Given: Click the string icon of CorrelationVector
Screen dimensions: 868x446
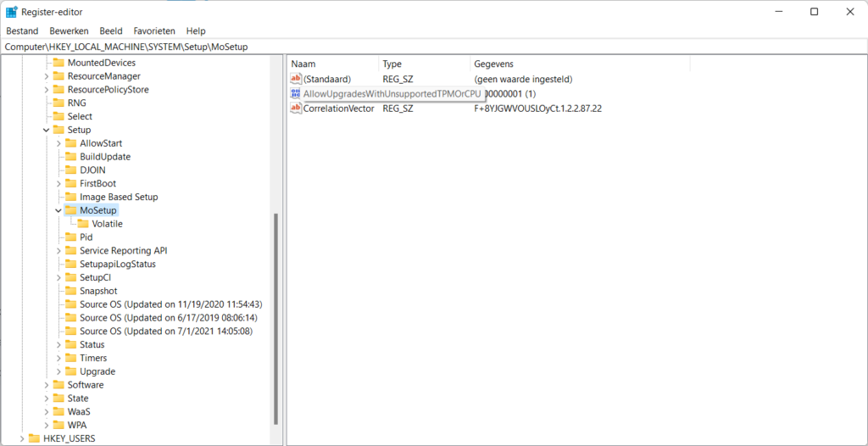Looking at the screenshot, I should tap(296, 108).
